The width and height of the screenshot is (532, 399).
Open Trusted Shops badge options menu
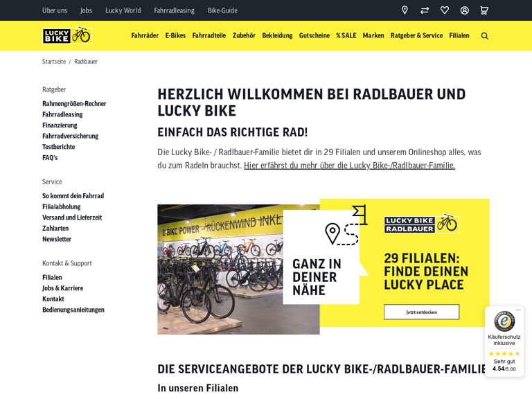coord(517,310)
